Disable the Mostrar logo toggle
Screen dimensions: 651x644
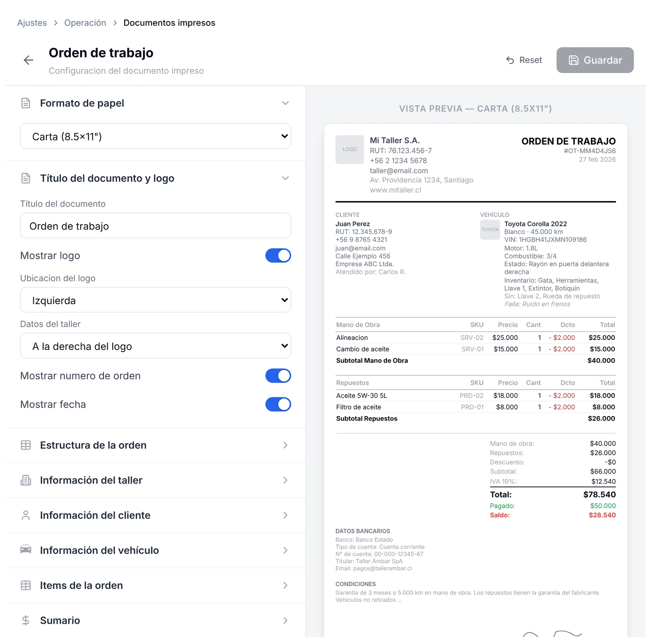(x=278, y=256)
